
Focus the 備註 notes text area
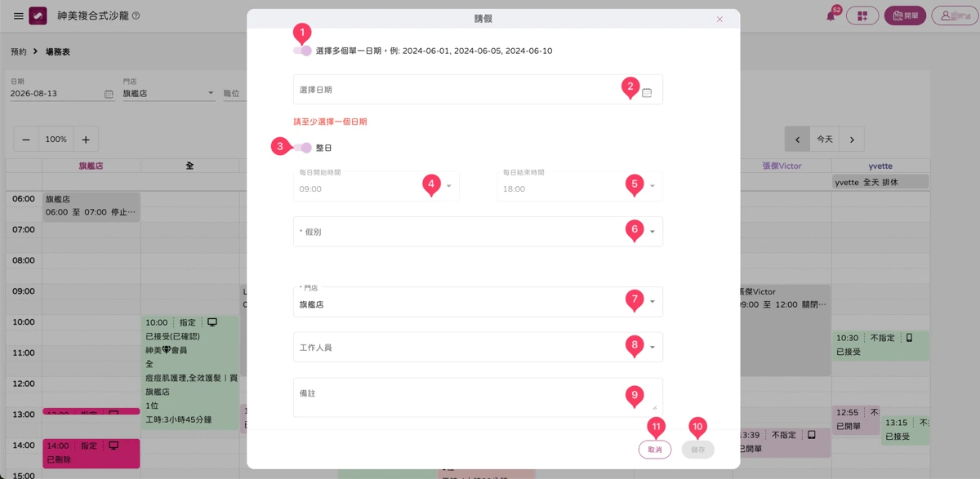[x=478, y=397]
